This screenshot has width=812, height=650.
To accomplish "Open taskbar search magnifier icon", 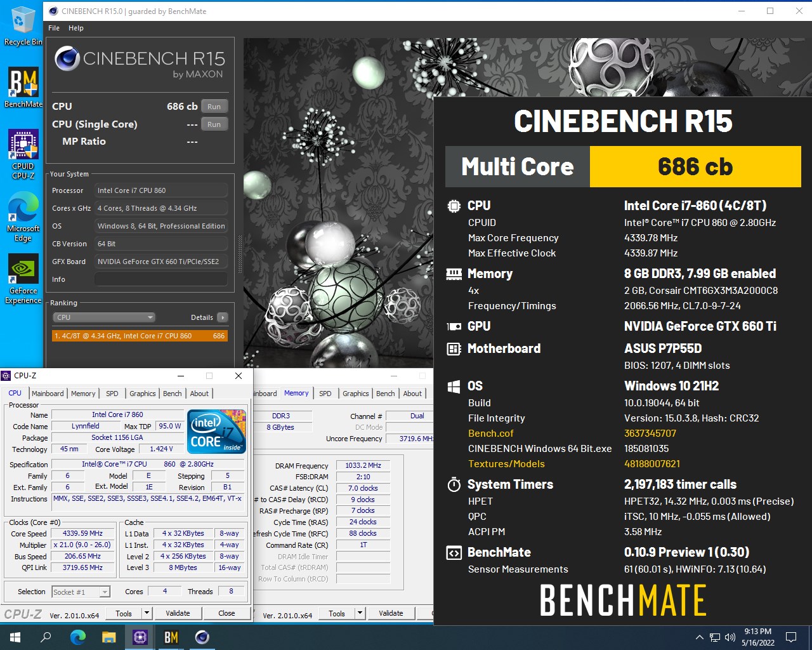I will pyautogui.click(x=46, y=637).
